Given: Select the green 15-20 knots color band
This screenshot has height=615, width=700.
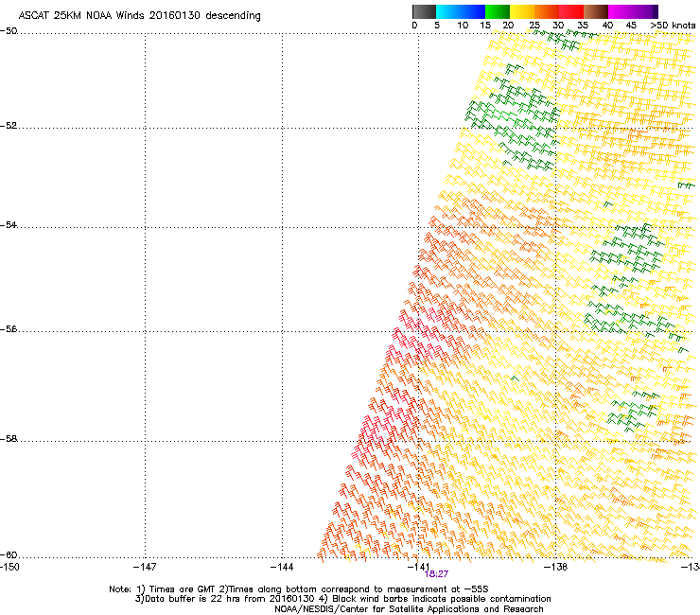Looking at the screenshot, I should (498, 11).
